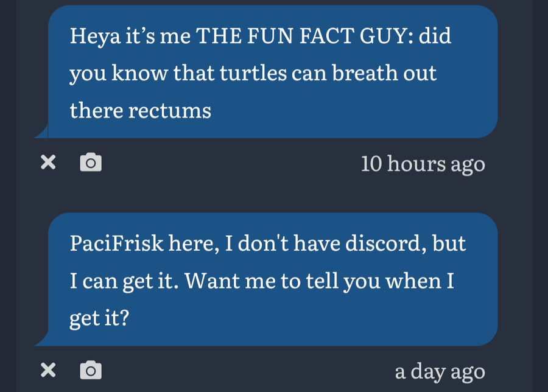
Task: Click the name "PaciFrisk" in the message
Action: pos(117,243)
